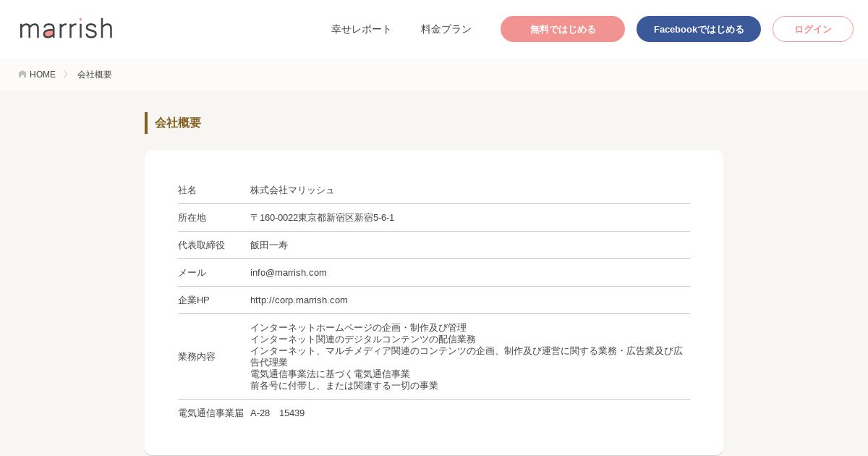Click the email info@marrish.com
Screen dimensions: 868x456
[x=289, y=273]
